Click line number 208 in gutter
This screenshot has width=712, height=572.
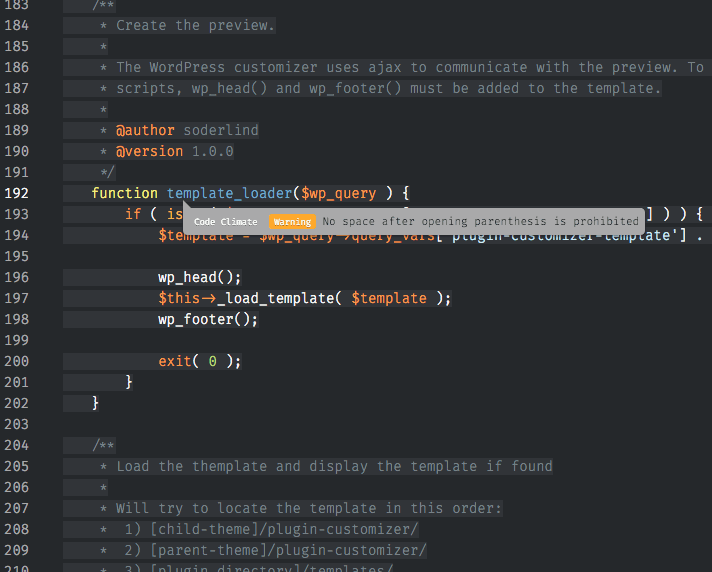click(x=17, y=529)
